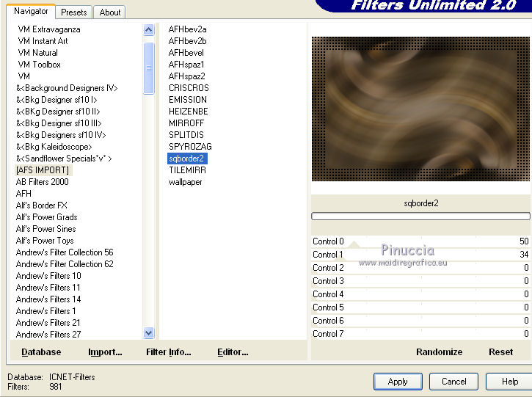Randomize the filter controls

[x=439, y=352]
